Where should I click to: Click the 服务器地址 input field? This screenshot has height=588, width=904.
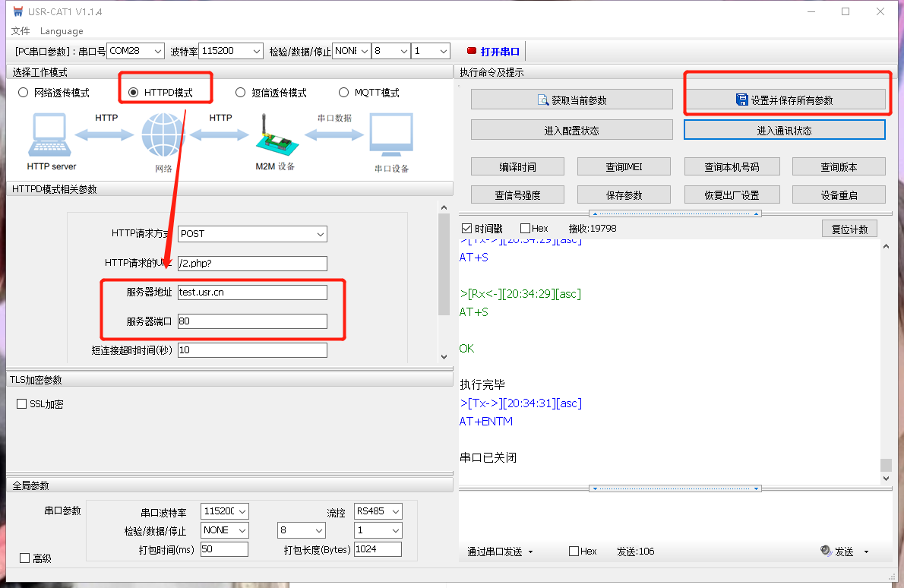pyautogui.click(x=252, y=292)
